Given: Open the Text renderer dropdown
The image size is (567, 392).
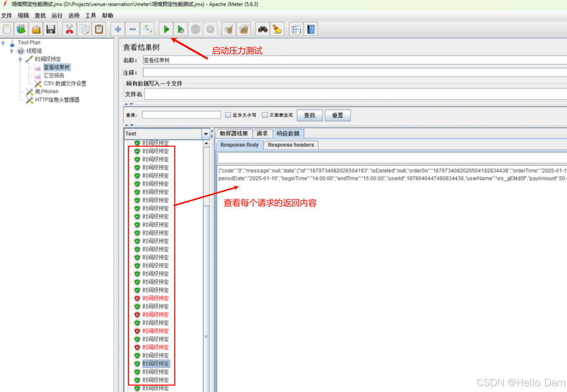Looking at the screenshot, I should pos(206,134).
